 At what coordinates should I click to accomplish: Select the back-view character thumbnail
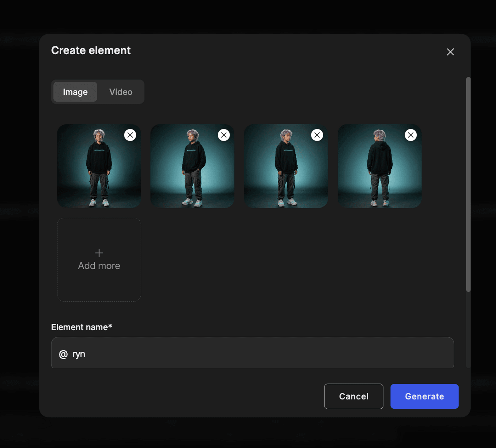[379, 170]
